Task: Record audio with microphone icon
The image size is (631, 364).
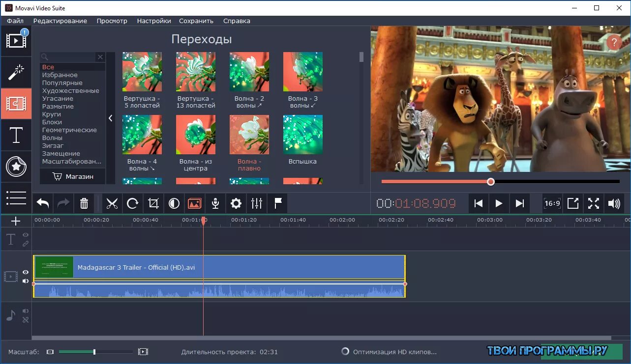Action: [x=215, y=203]
